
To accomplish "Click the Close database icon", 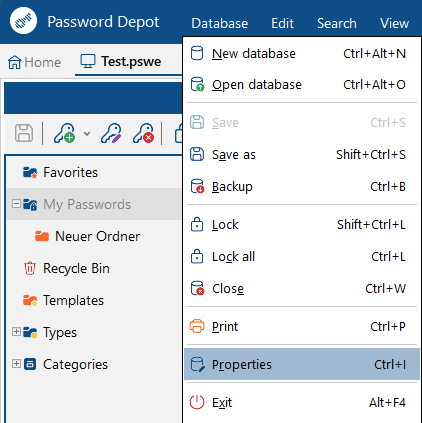I will pos(197,288).
